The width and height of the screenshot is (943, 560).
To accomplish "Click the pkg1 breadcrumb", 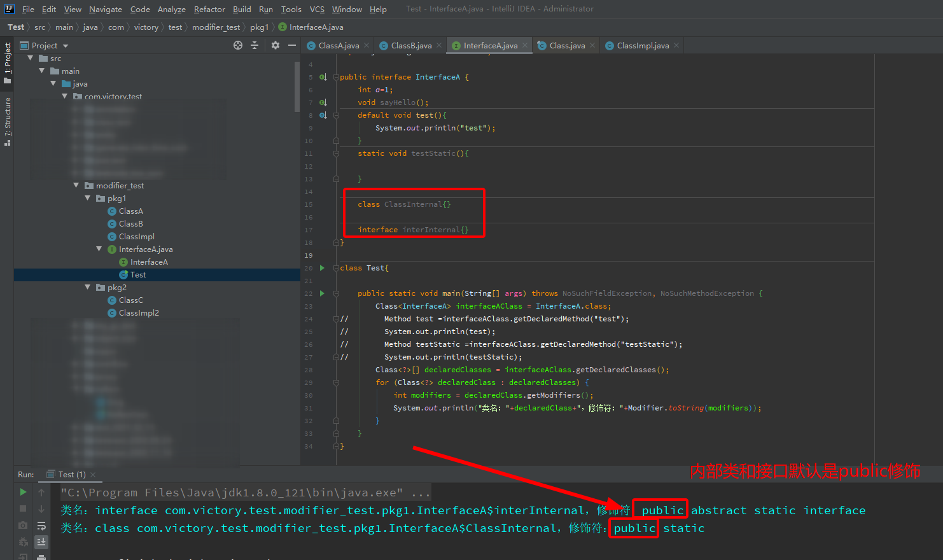I will (259, 27).
